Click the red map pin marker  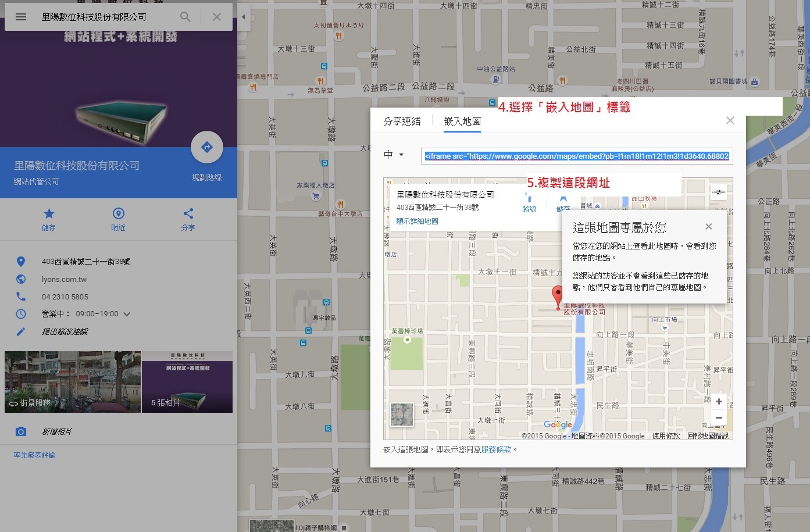pos(557,297)
